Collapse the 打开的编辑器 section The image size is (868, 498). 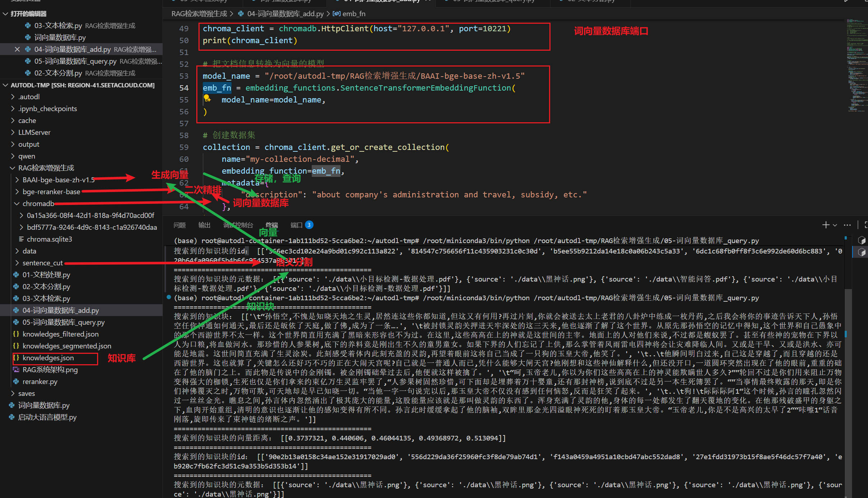tap(6, 14)
